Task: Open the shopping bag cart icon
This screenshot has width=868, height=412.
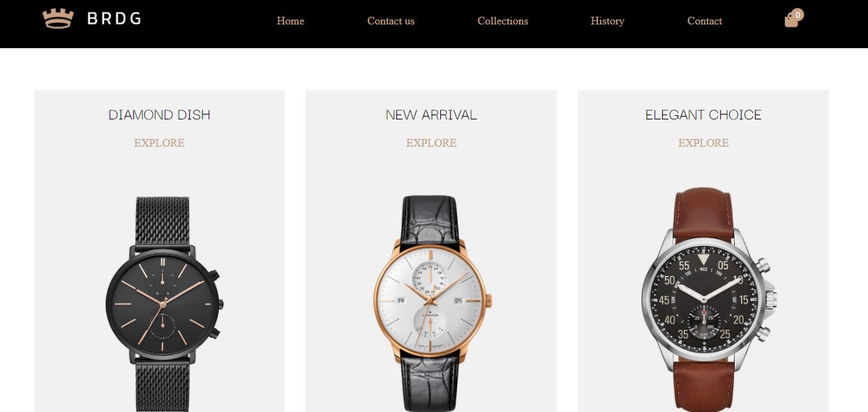Action: click(791, 21)
